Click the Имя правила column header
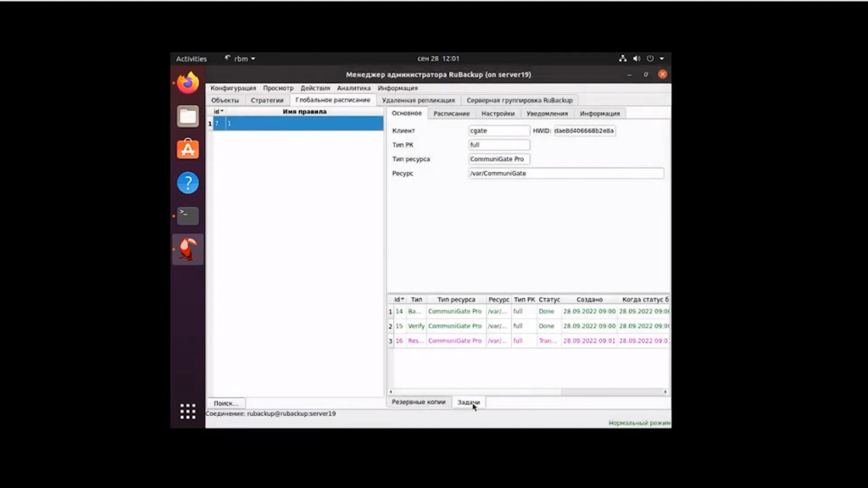The image size is (868, 488). 304,112
